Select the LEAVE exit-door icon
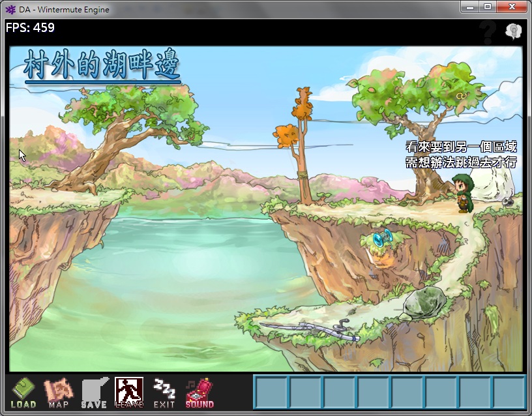This screenshot has height=416, width=532. (x=129, y=393)
